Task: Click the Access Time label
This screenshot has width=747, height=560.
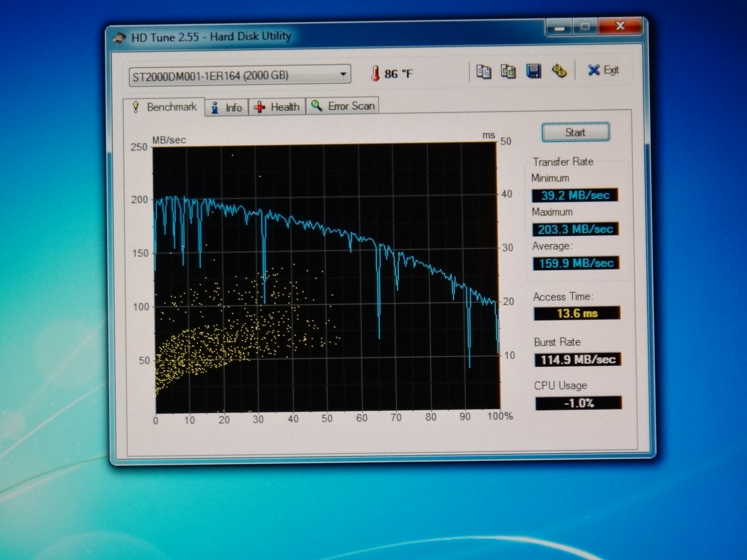Action: point(563,297)
